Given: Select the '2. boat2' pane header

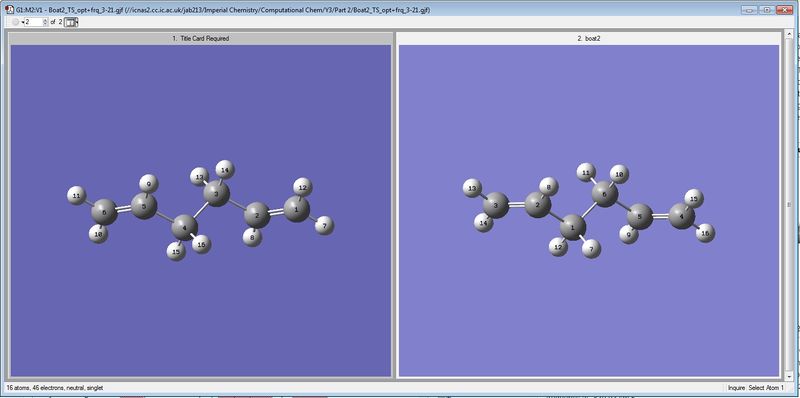Looking at the screenshot, I should click(x=589, y=38).
